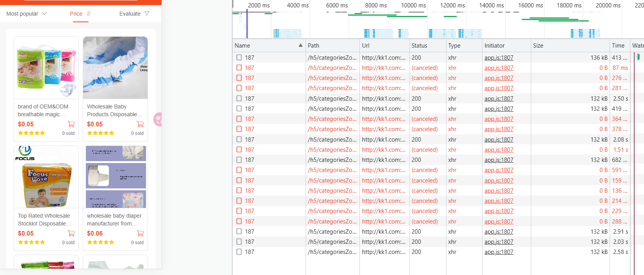Switch to the Price sorting tab
Image resolution: width=644 pixels, height=275 pixels.
point(76,14)
